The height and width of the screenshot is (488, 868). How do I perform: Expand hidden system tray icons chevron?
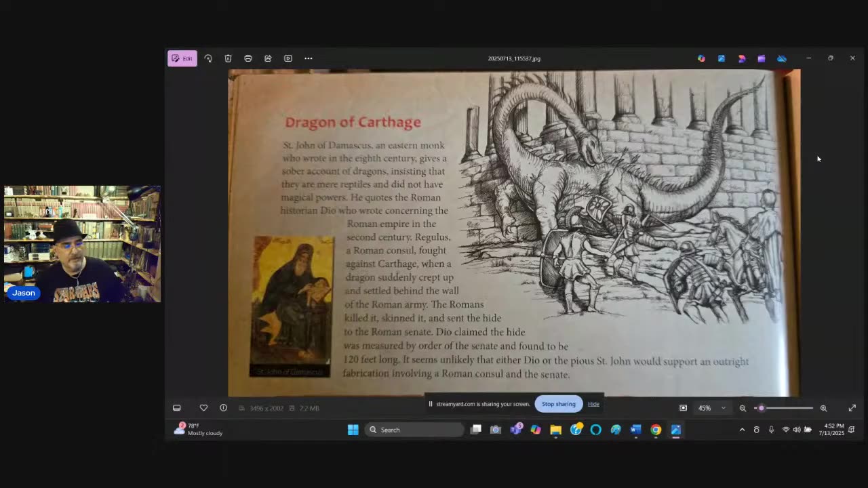pos(742,430)
